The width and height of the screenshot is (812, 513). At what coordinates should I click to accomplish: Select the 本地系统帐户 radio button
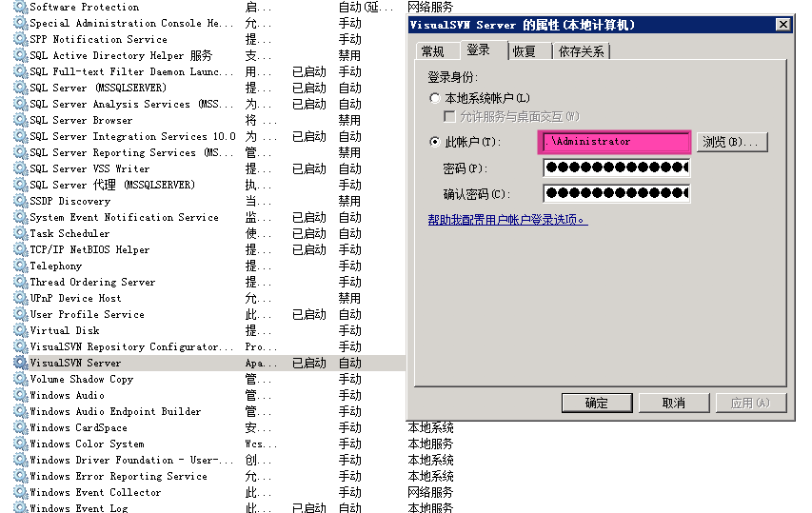click(435, 98)
